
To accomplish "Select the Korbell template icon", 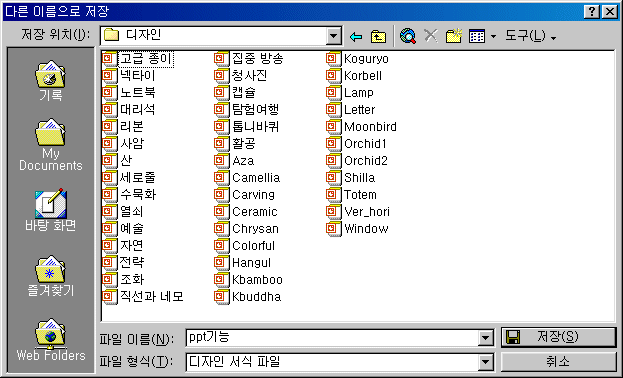I will click(x=333, y=76).
